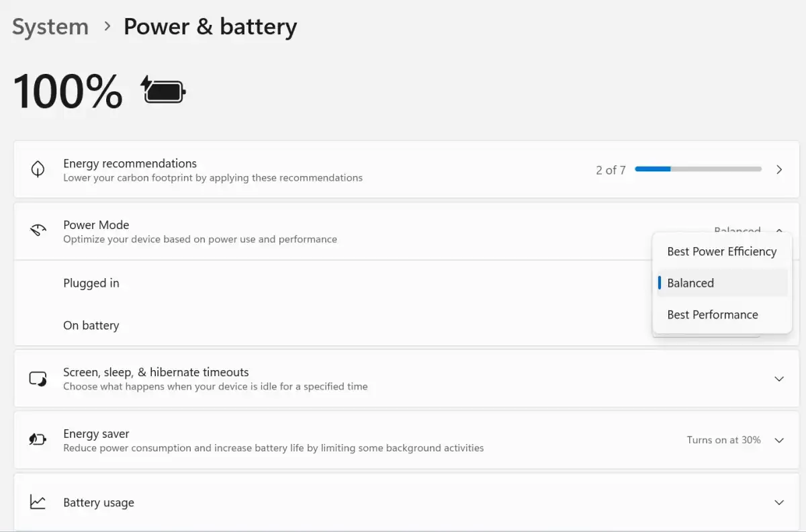806x532 pixels.
Task: Click the Battery usage chart icon
Action: pyautogui.click(x=38, y=502)
